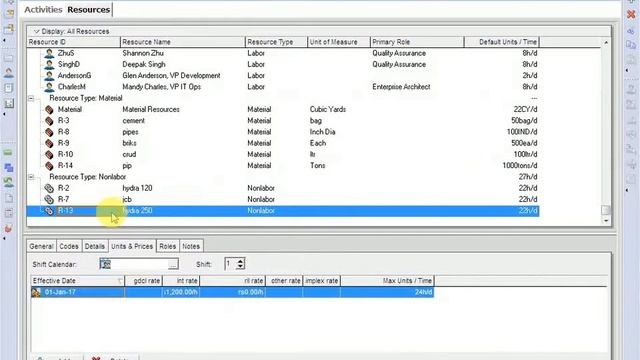Collapse the Resource Type: Nonlabor group
Viewport: 640px width, 360px height.
[x=31, y=177]
